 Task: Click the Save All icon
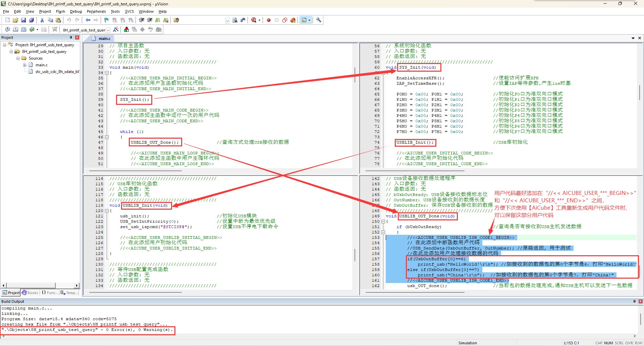(x=32, y=20)
